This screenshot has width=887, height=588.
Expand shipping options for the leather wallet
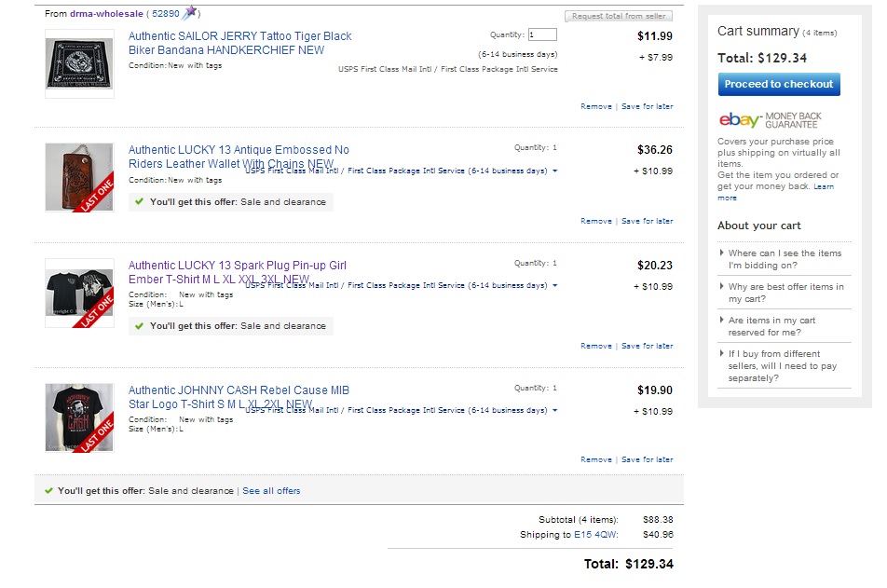[x=555, y=171]
